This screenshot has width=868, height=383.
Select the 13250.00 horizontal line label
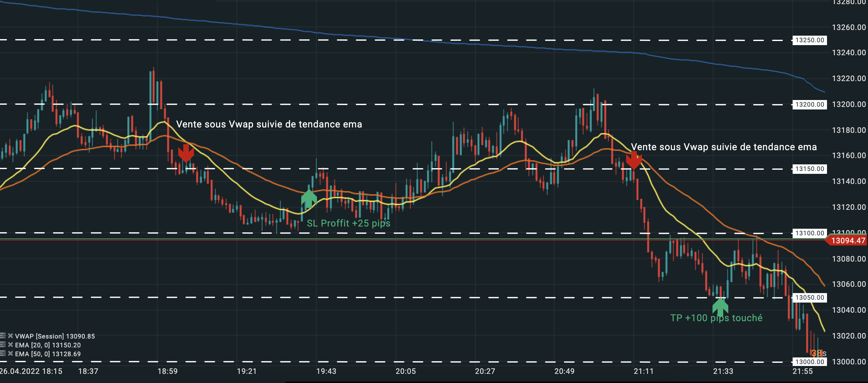tap(809, 40)
